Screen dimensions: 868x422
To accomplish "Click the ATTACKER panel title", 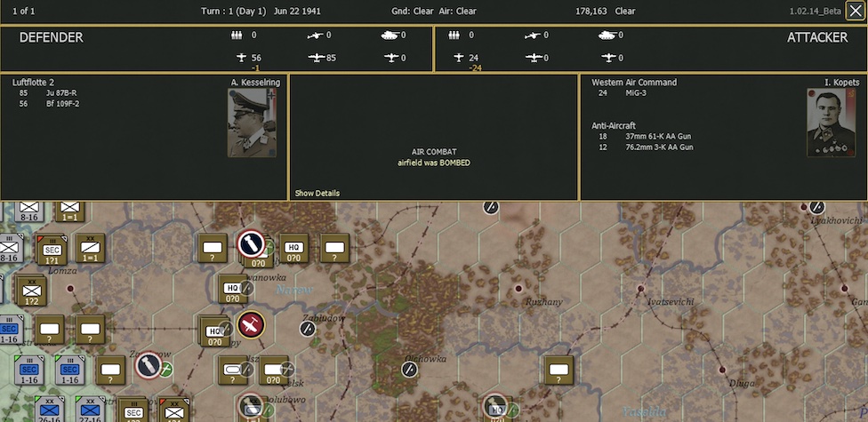I will click(x=817, y=37).
